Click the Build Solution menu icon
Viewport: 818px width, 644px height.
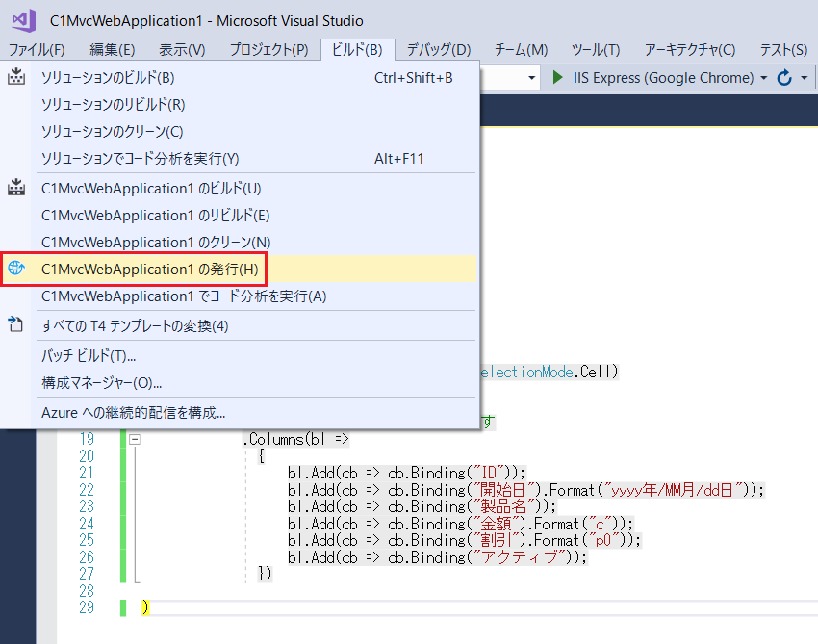16,77
